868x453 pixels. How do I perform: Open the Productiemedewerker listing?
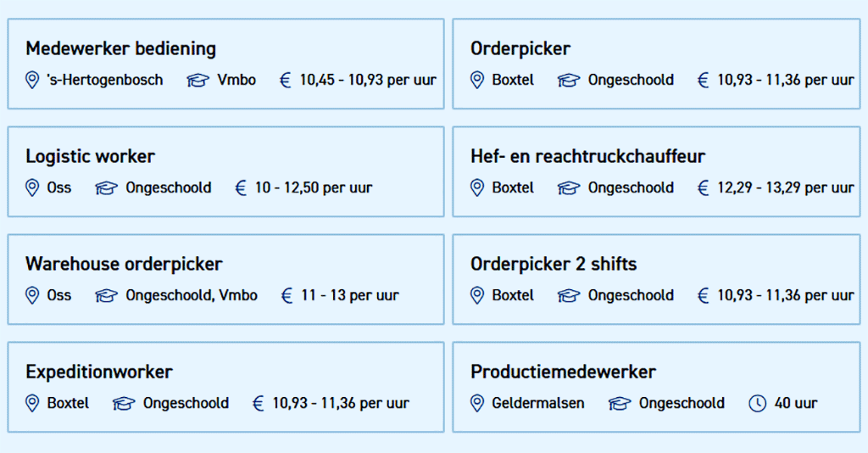coord(563,372)
